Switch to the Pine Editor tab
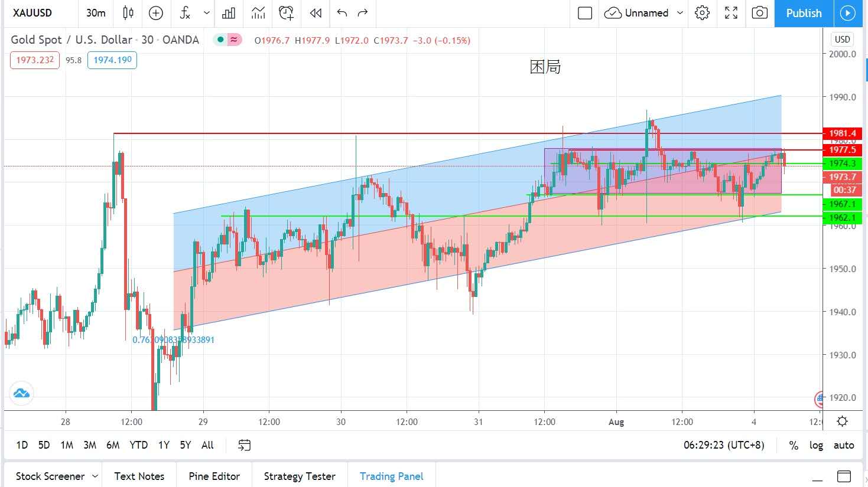 tap(214, 476)
